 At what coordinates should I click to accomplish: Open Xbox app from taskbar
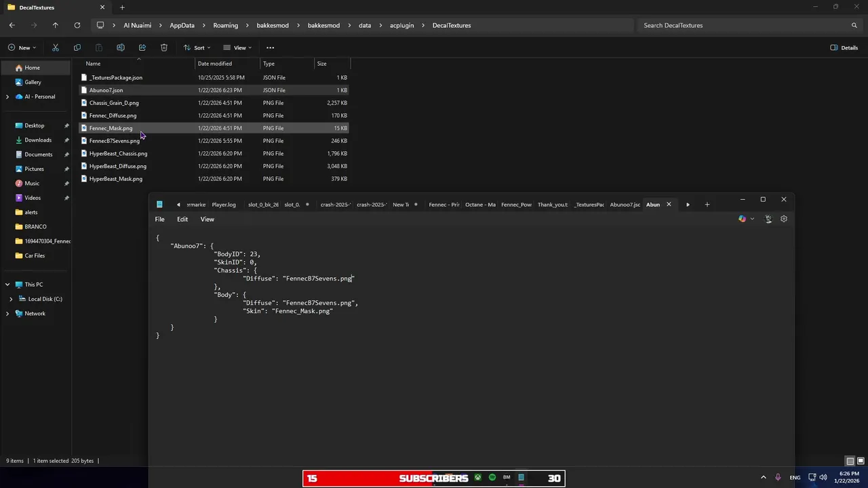coord(478,478)
